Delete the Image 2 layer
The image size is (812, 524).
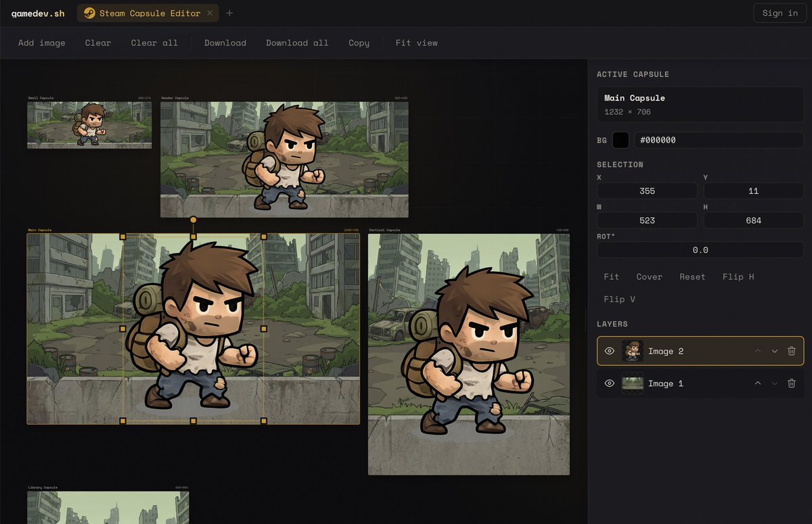tap(792, 352)
